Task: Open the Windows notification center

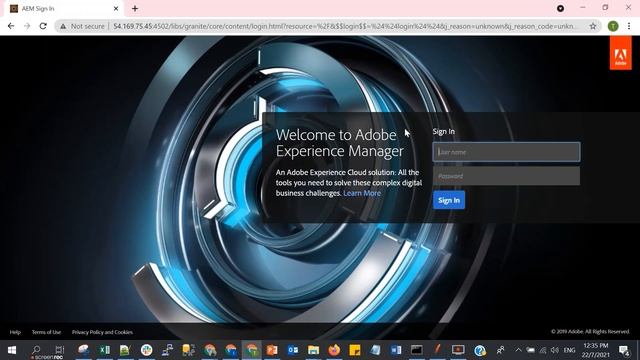Action: 624,350
